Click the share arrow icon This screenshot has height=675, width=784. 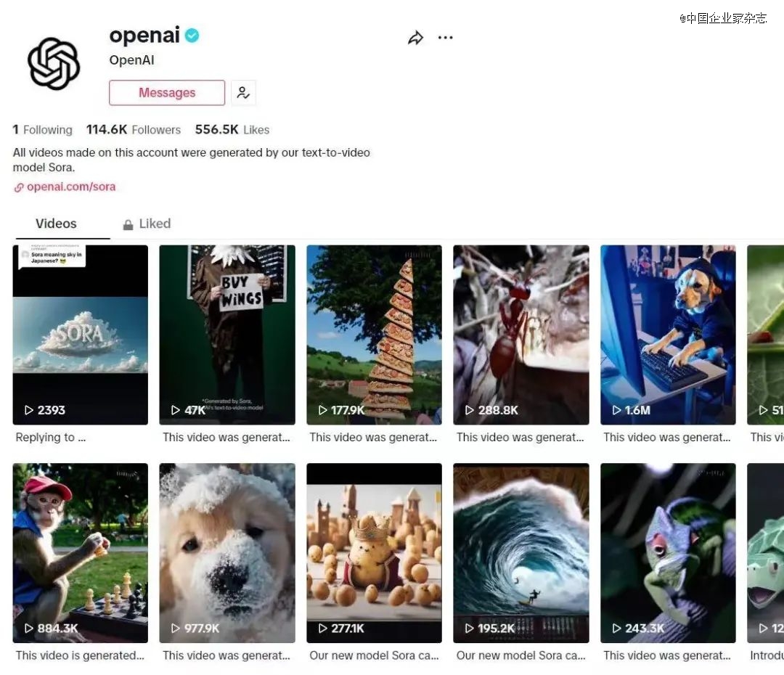(415, 38)
